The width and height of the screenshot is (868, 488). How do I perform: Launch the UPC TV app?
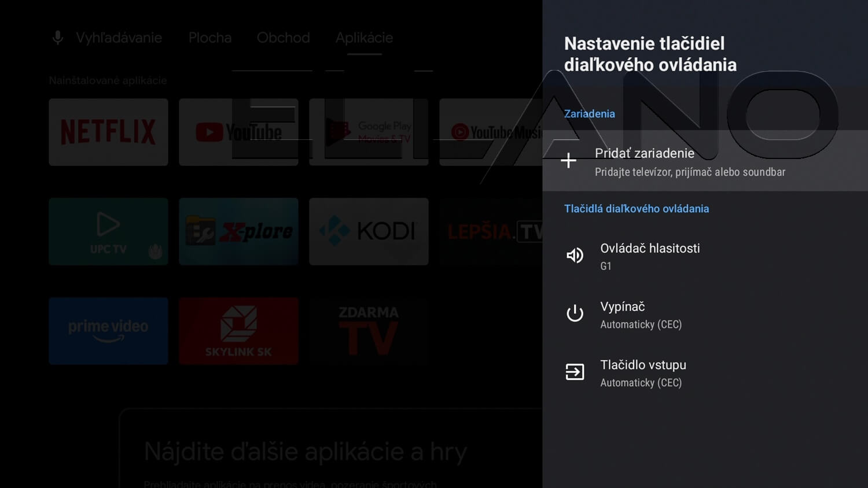[x=108, y=232]
